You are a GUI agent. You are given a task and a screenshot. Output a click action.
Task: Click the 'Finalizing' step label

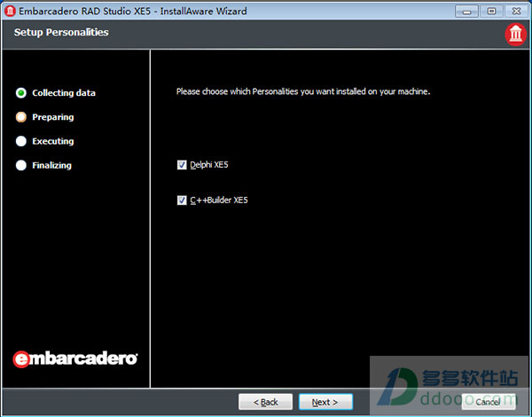(x=52, y=165)
